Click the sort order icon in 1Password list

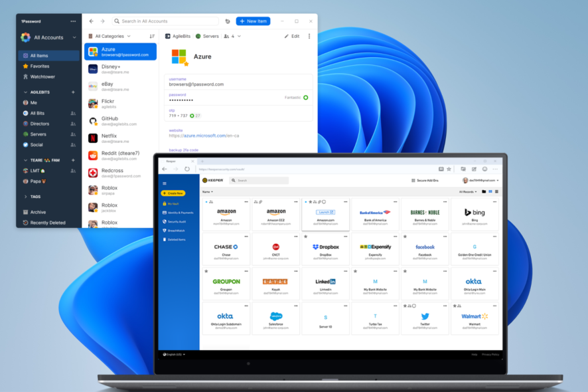152,37
